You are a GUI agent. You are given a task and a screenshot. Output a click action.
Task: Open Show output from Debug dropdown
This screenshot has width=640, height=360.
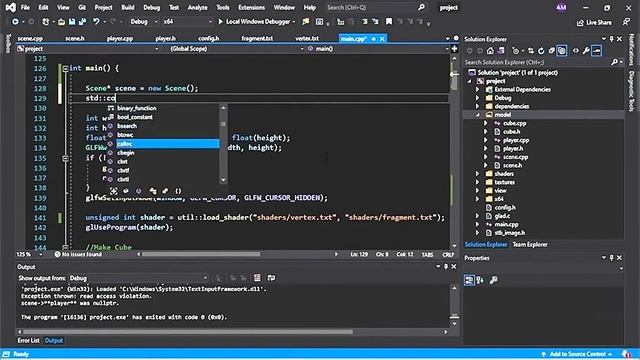tap(138, 278)
